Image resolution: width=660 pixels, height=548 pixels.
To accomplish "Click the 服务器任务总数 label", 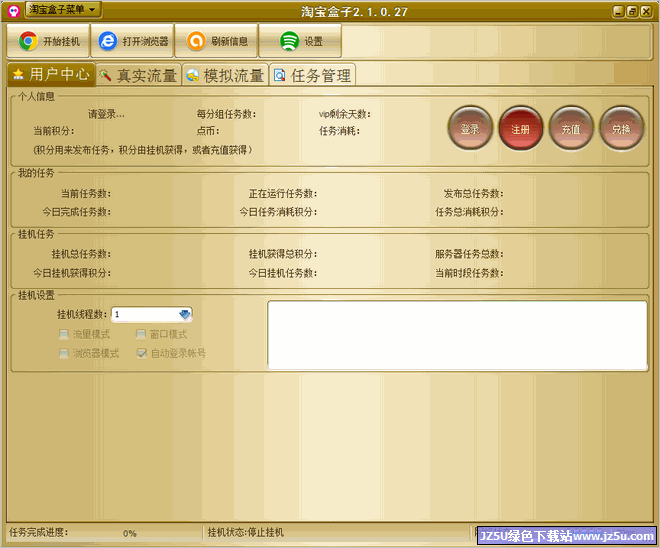I will 469,254.
